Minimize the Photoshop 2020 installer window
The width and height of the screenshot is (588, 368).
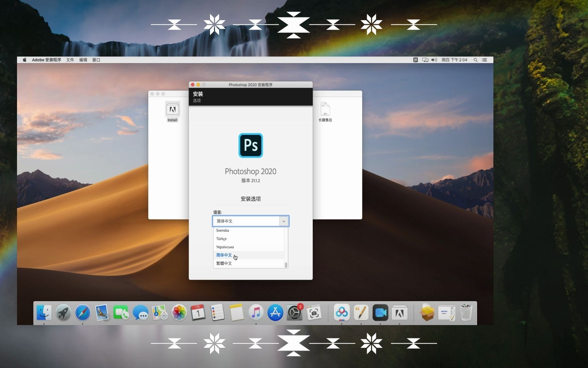[198, 85]
